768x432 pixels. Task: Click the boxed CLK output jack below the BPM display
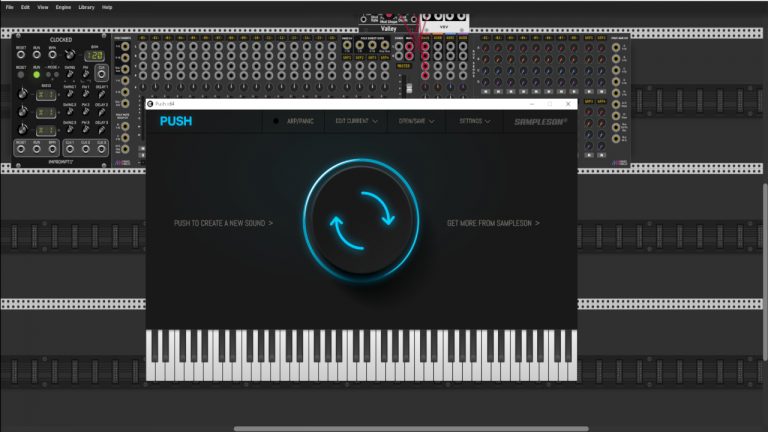pos(101,74)
